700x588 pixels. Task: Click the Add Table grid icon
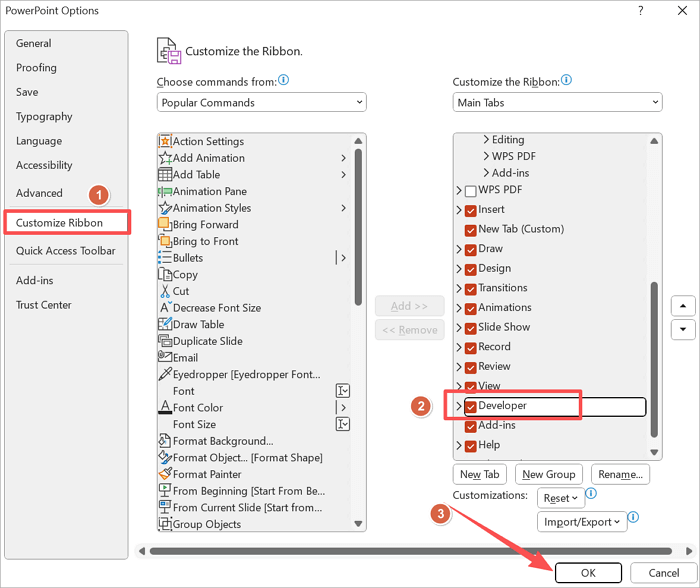165,174
